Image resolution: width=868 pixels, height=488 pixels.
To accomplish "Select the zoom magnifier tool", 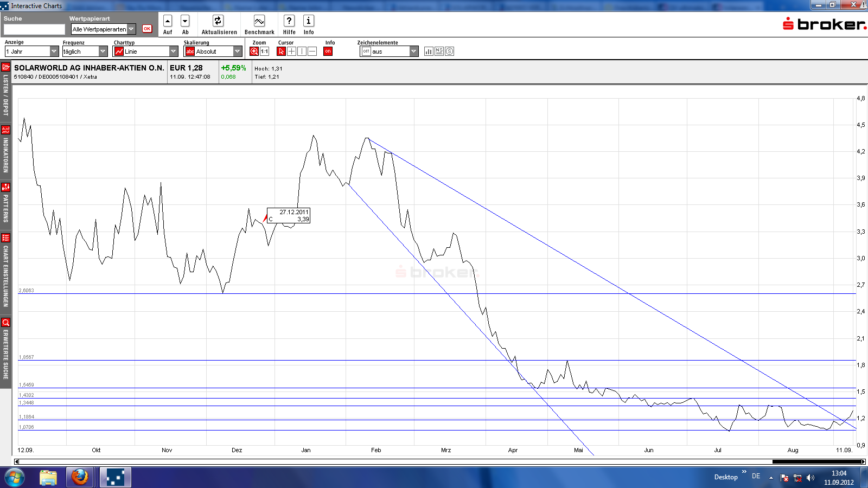I will 254,52.
